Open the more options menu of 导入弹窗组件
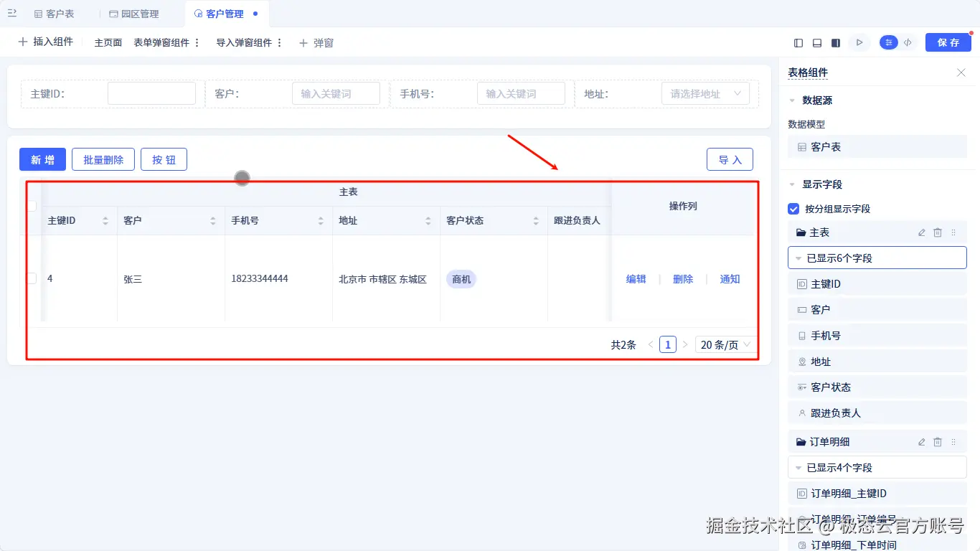 tap(280, 43)
